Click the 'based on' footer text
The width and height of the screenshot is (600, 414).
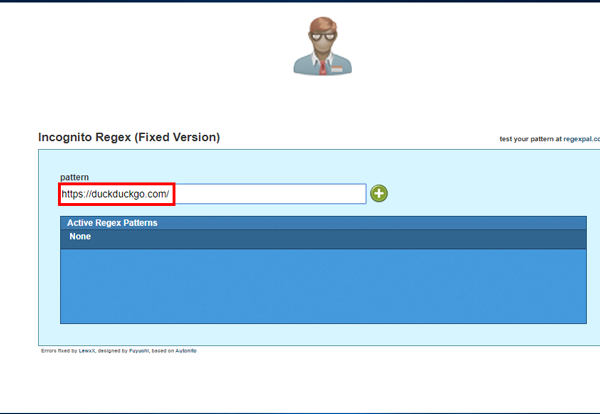[162, 350]
